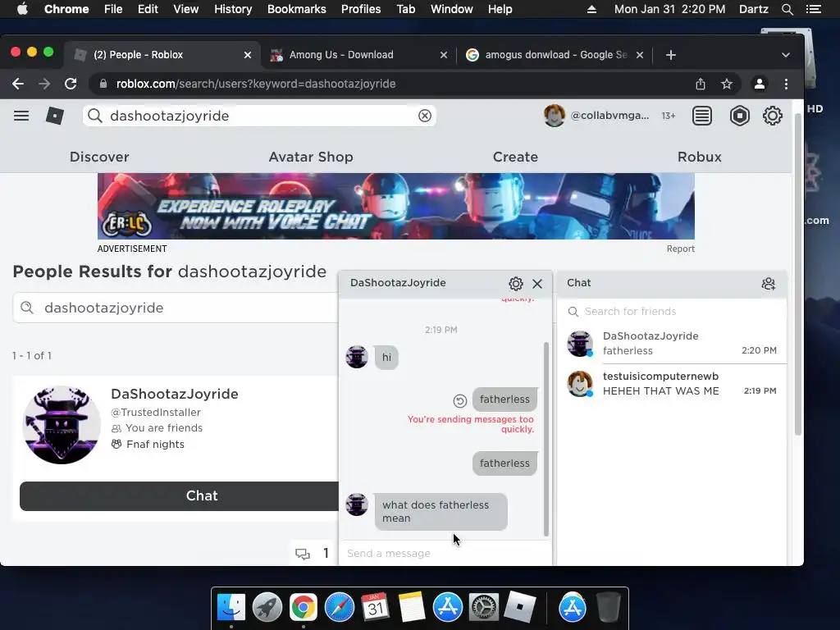Image resolution: width=840 pixels, height=630 pixels.
Task: Open the Robux navigation item
Action: click(x=700, y=157)
